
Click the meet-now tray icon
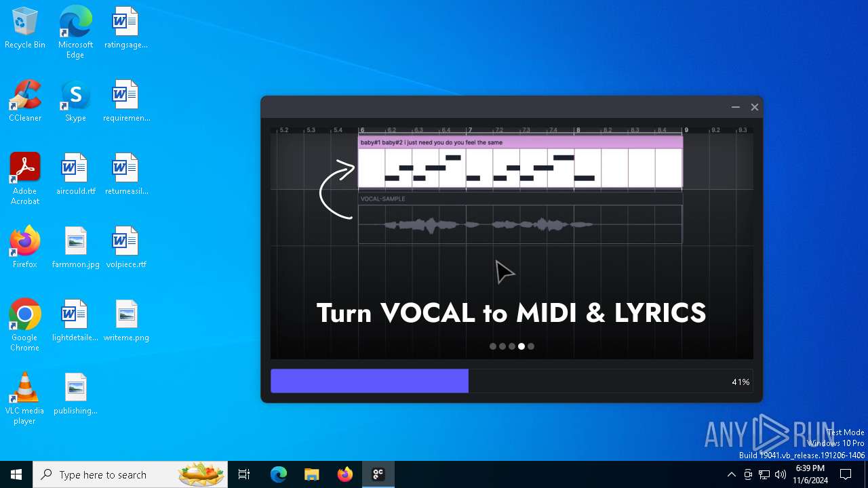(747, 474)
